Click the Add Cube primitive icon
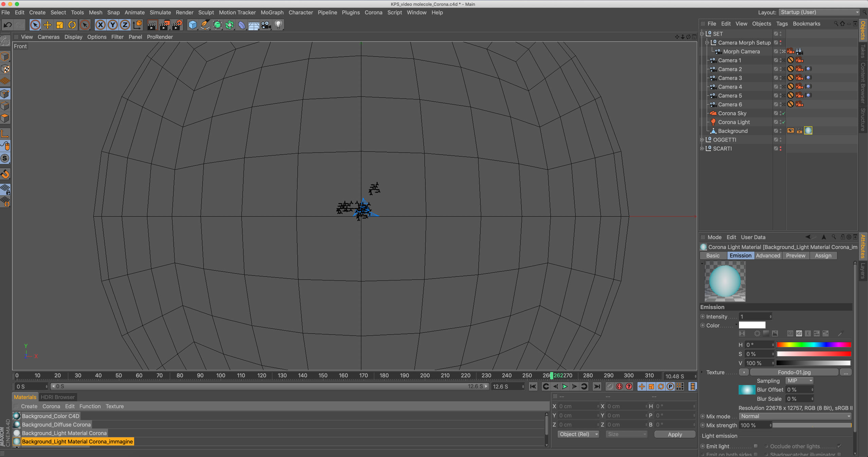The height and width of the screenshot is (457, 868). pyautogui.click(x=193, y=25)
